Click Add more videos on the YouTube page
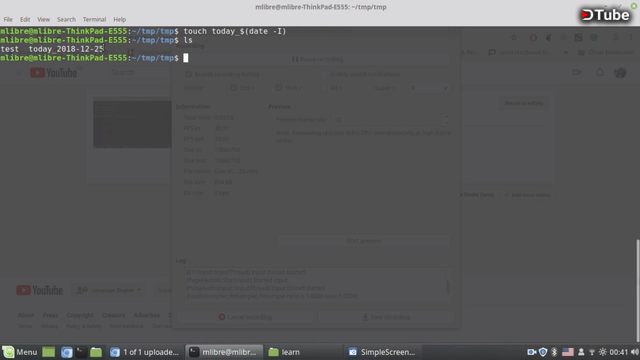Screen dimensions: 640x360 528,195
